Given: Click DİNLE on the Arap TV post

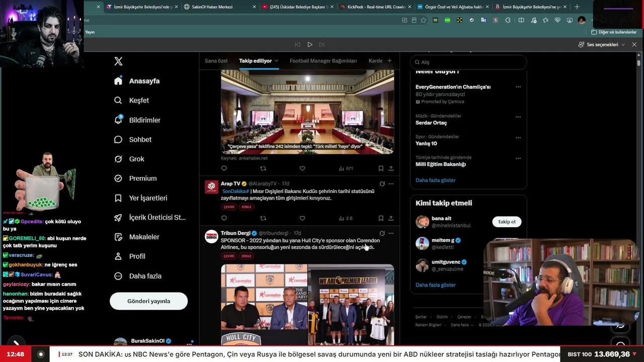Looking at the screenshot, I should [246, 207].
